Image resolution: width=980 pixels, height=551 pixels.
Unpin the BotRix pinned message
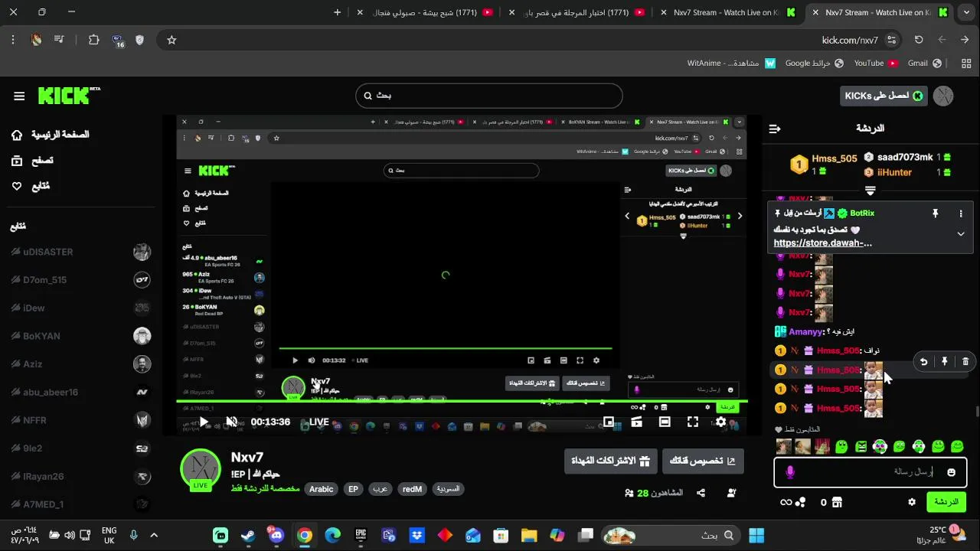(935, 214)
